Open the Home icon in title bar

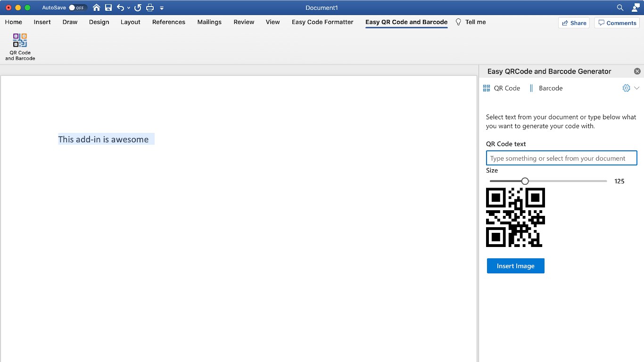pyautogui.click(x=97, y=8)
